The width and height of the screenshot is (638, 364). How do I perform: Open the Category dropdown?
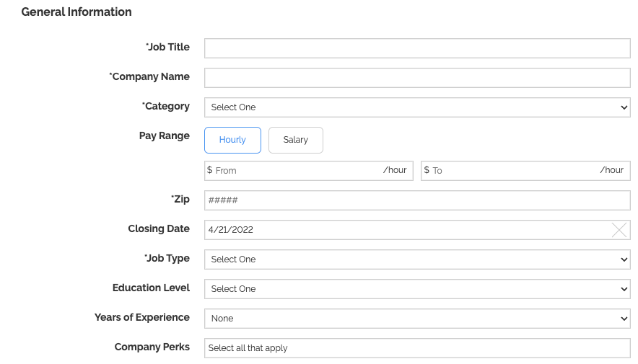pyautogui.click(x=417, y=107)
